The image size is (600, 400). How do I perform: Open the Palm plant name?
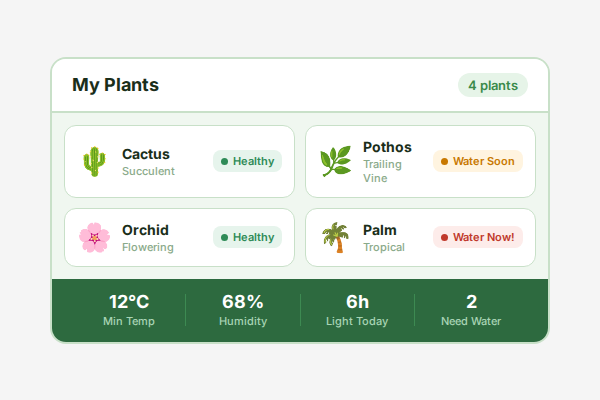click(x=380, y=230)
